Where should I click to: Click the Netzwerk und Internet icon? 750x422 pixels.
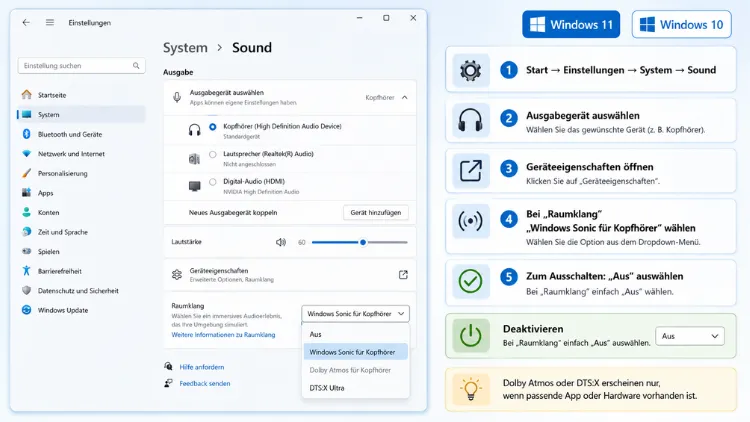coord(27,154)
